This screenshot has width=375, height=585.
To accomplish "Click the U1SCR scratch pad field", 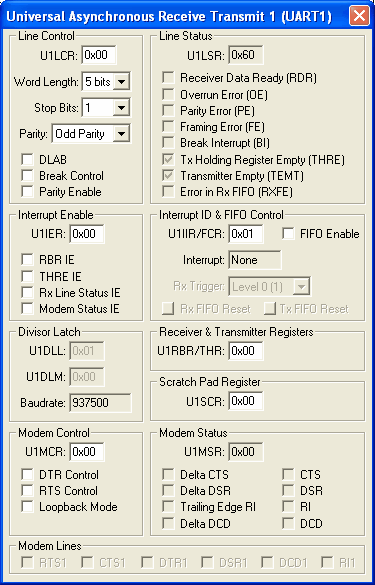I will (x=246, y=401).
